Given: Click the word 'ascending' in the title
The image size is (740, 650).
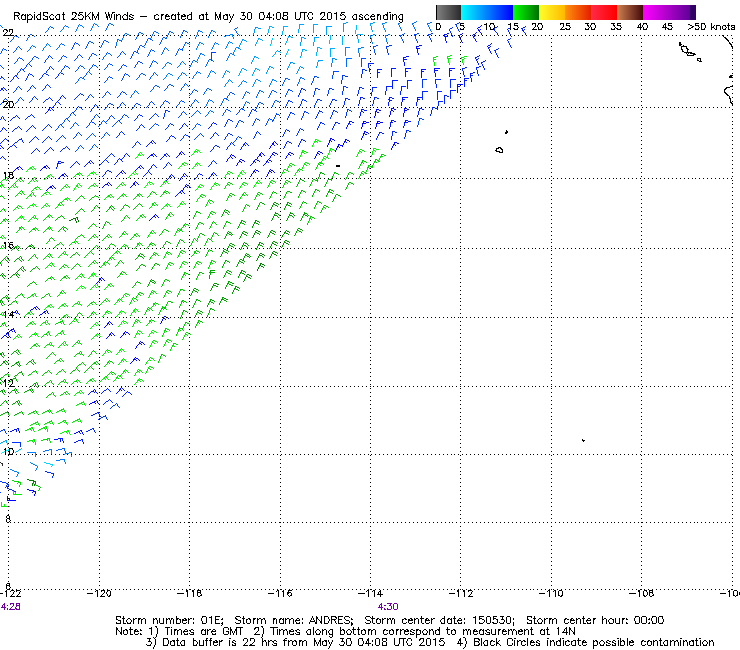Looking at the screenshot, I should tap(378, 17).
